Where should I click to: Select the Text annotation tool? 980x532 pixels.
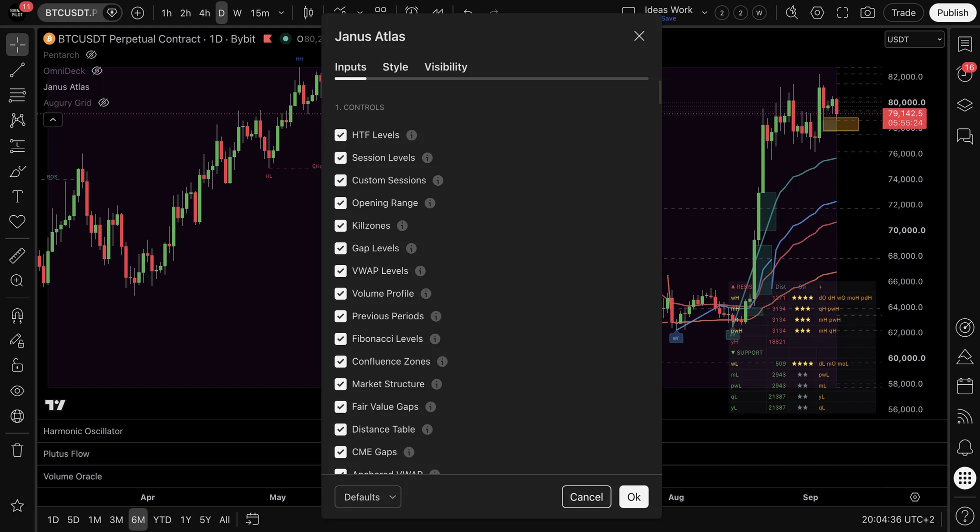point(17,196)
